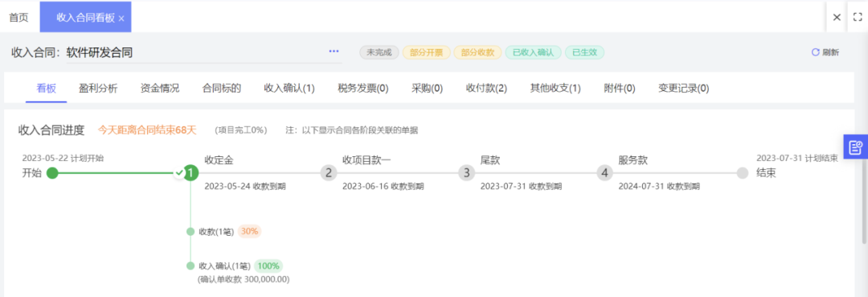868x297 pixels.
Task: Open the 收入确认(1笔) record entry
Action: (x=225, y=266)
